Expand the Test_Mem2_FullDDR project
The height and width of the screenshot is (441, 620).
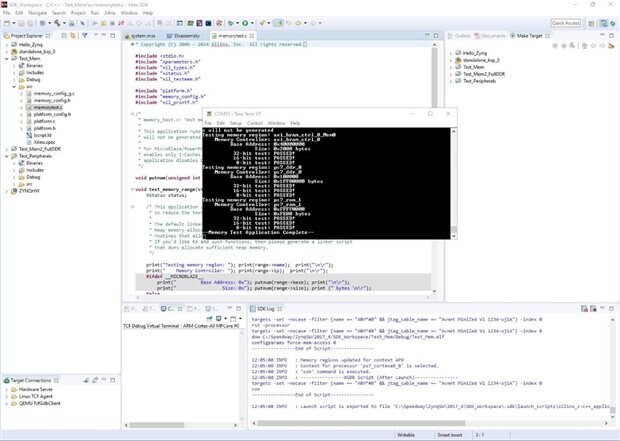(8, 149)
